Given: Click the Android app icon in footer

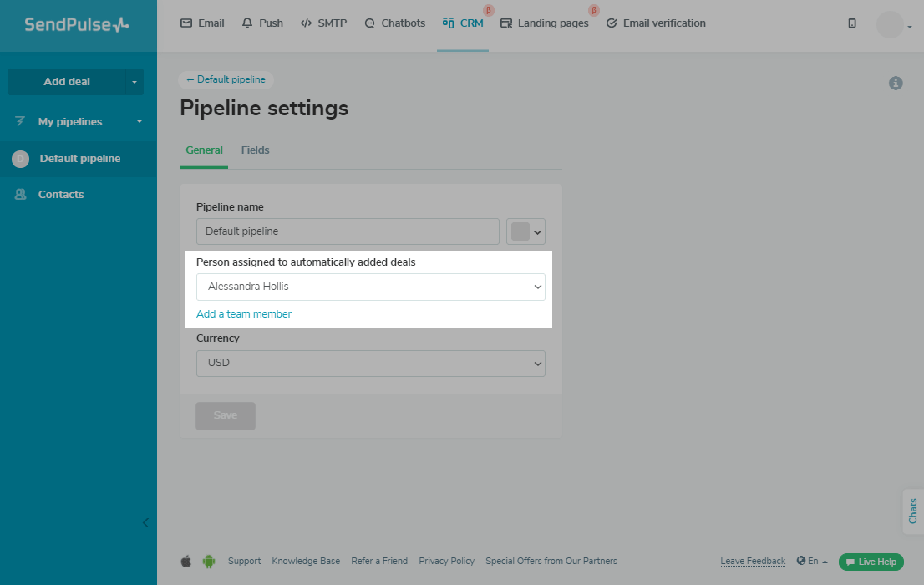Looking at the screenshot, I should click(208, 562).
